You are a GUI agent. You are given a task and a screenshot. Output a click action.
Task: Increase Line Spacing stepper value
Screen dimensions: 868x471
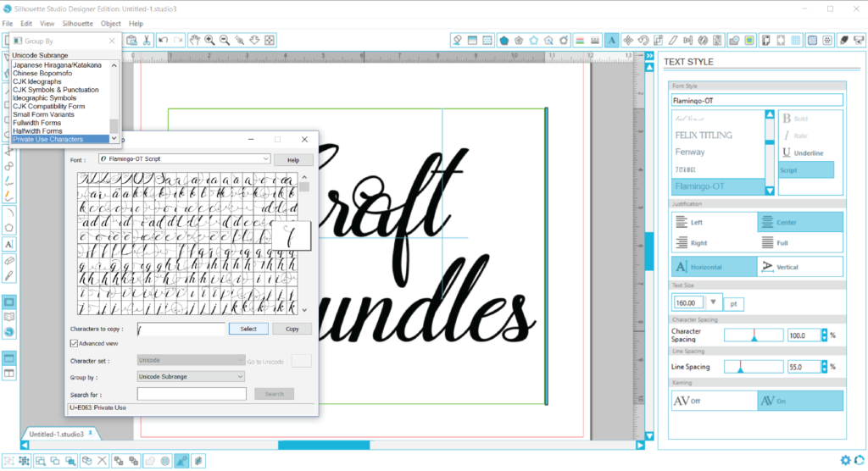824,363
